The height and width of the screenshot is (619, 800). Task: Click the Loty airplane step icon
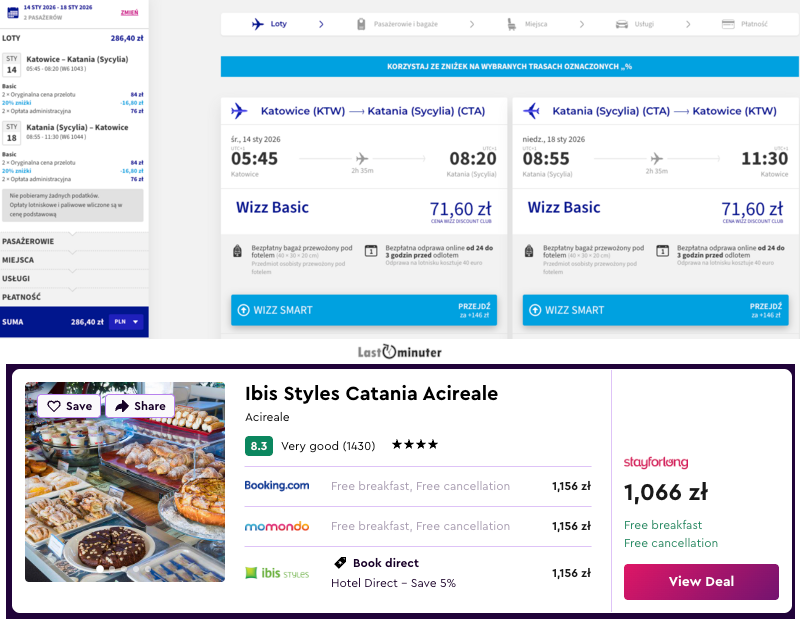(258, 24)
